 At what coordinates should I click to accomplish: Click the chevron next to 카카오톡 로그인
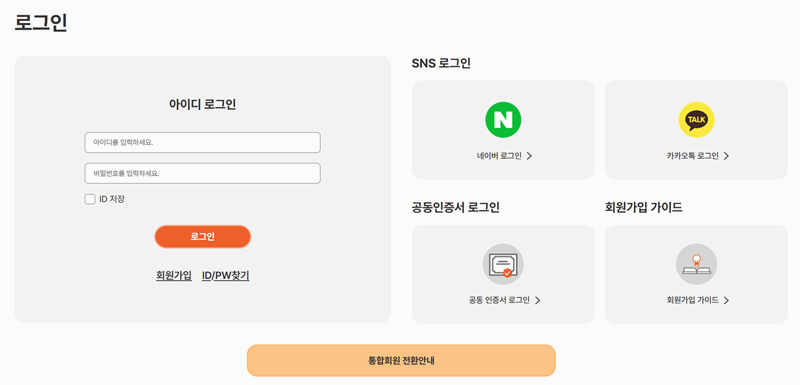726,156
